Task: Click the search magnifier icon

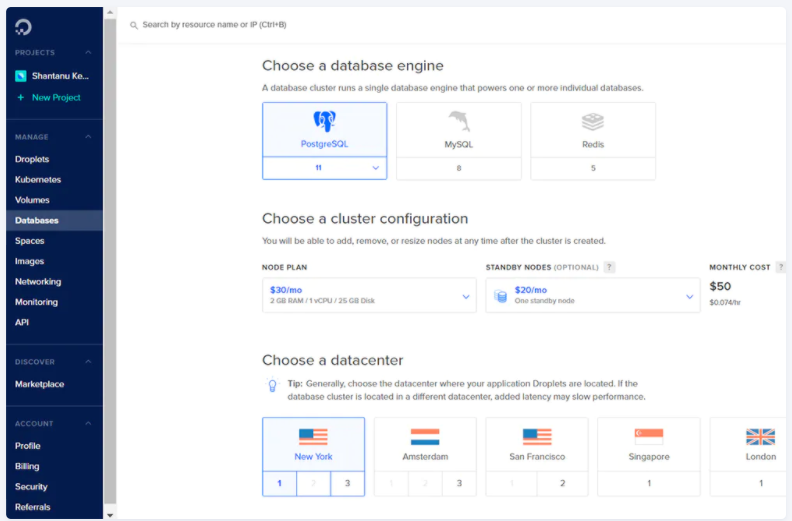Action: 134,24
